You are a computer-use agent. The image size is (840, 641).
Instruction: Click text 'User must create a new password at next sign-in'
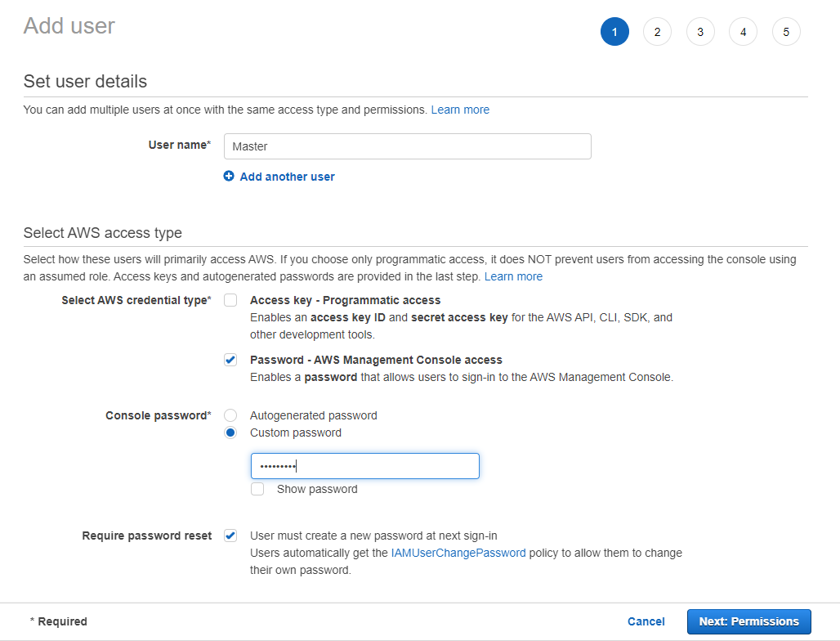click(x=373, y=536)
